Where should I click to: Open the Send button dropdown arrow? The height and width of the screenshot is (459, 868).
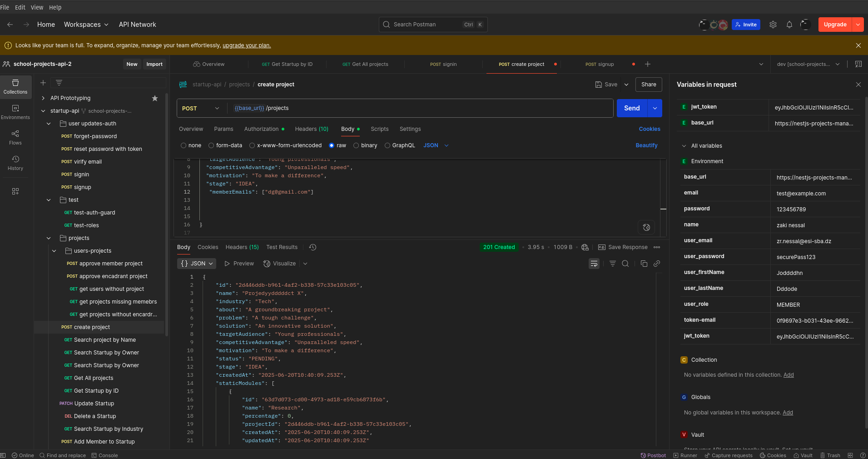point(655,108)
